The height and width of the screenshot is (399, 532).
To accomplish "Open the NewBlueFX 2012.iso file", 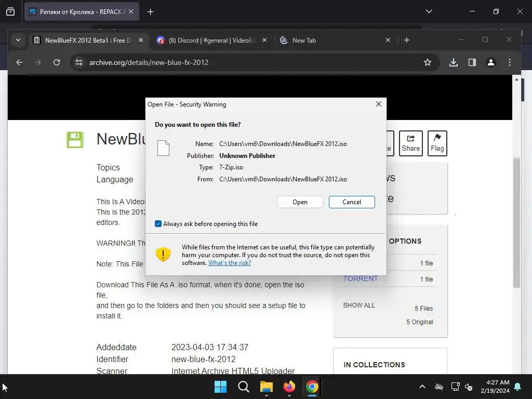I will (300, 202).
